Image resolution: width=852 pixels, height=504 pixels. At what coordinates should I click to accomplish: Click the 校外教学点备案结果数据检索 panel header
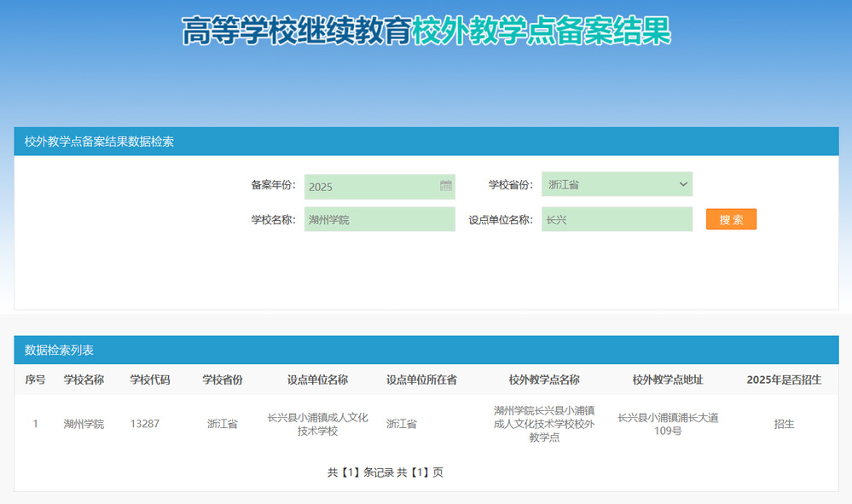[99, 142]
